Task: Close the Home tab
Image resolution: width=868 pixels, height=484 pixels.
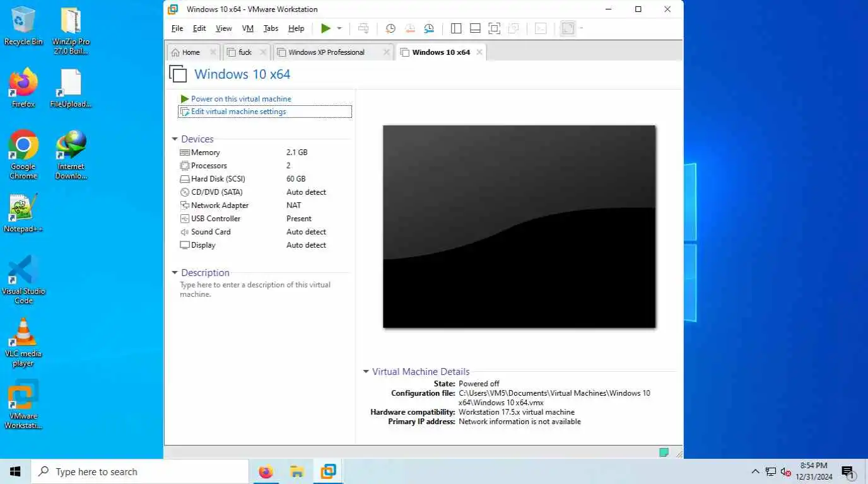Action: pyautogui.click(x=213, y=52)
